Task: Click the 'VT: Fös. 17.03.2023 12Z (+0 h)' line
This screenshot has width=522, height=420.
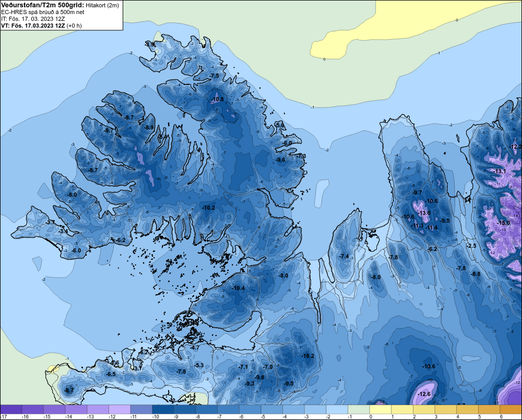Action: point(41,26)
